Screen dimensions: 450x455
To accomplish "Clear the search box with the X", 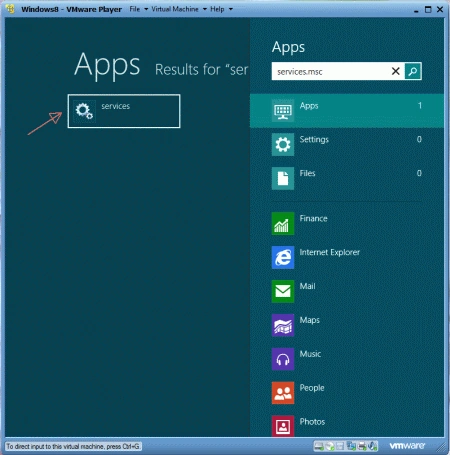I will tap(396, 71).
